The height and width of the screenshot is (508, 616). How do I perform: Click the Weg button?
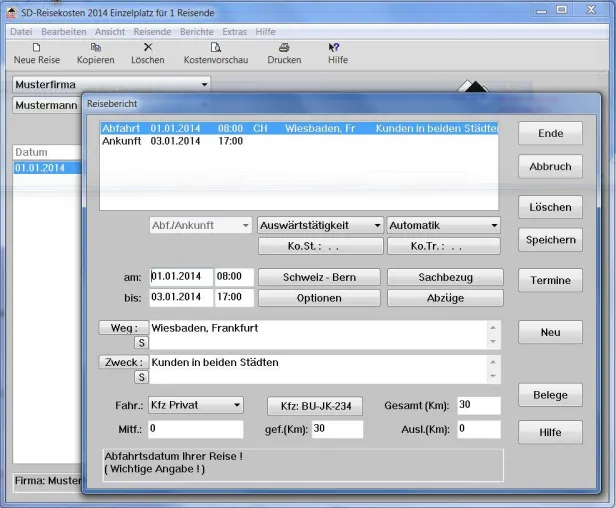[x=124, y=328]
